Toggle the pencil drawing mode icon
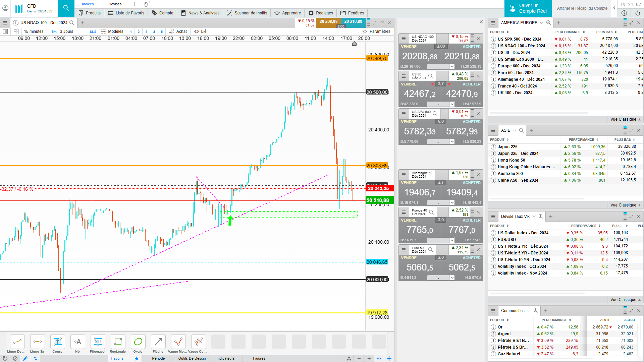The width and height of the screenshot is (644, 362). pyautogui.click(x=25, y=358)
